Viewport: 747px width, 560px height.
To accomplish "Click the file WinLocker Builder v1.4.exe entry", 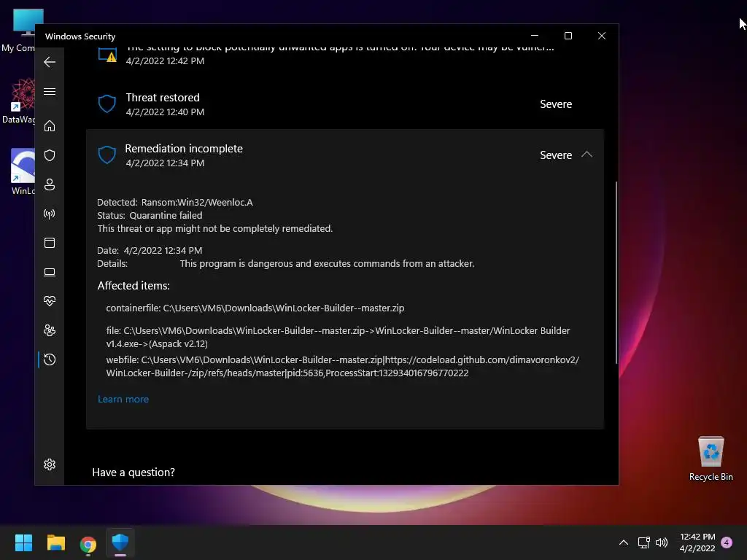I will point(338,337).
